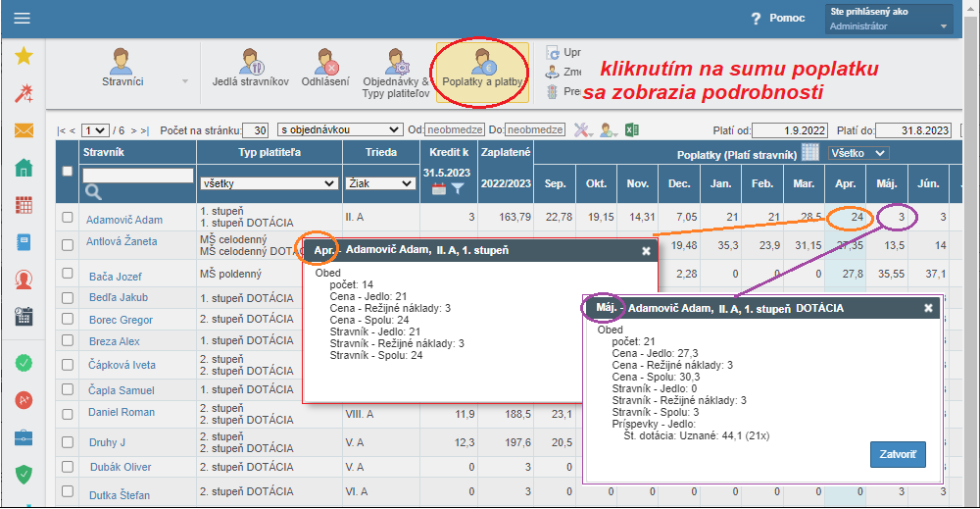980x509 pixels.
Task: Open the hamburger menu
Action: pos(23,18)
